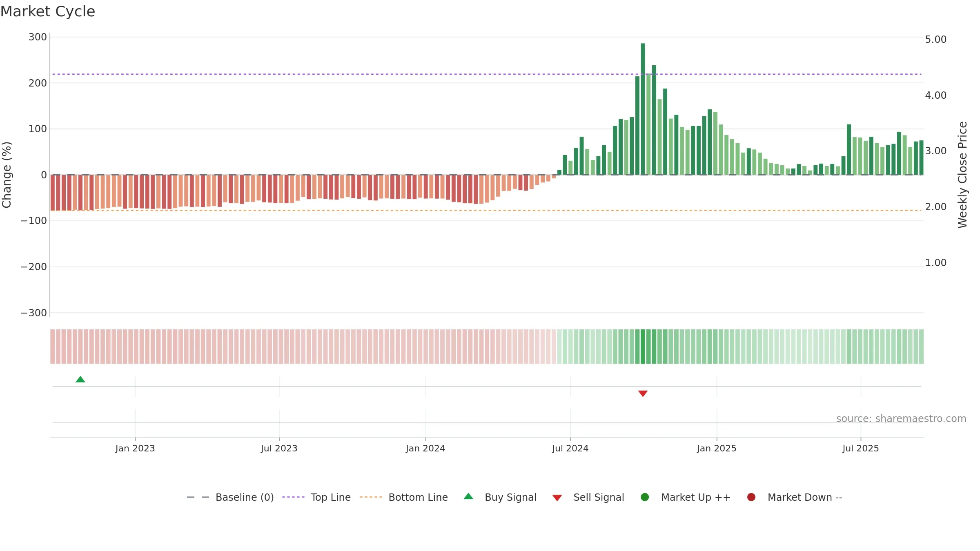This screenshot has width=980, height=551.
Task: Click the red sell signal triangle marker
Action: 643,393
